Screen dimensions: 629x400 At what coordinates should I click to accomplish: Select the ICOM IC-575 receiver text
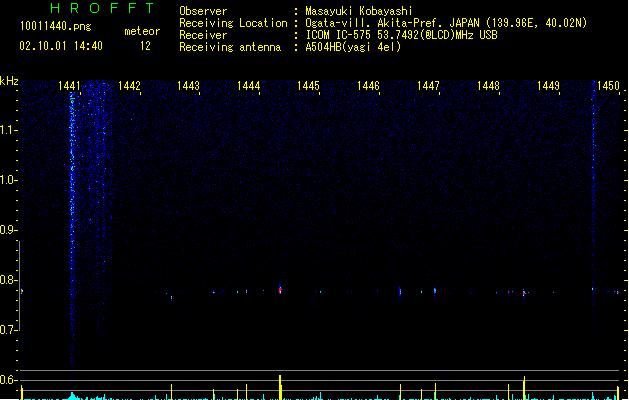402,35
